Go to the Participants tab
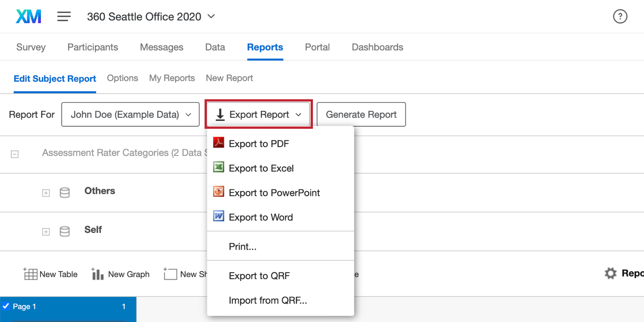Screen dimensions: 644x322 (x=93, y=47)
